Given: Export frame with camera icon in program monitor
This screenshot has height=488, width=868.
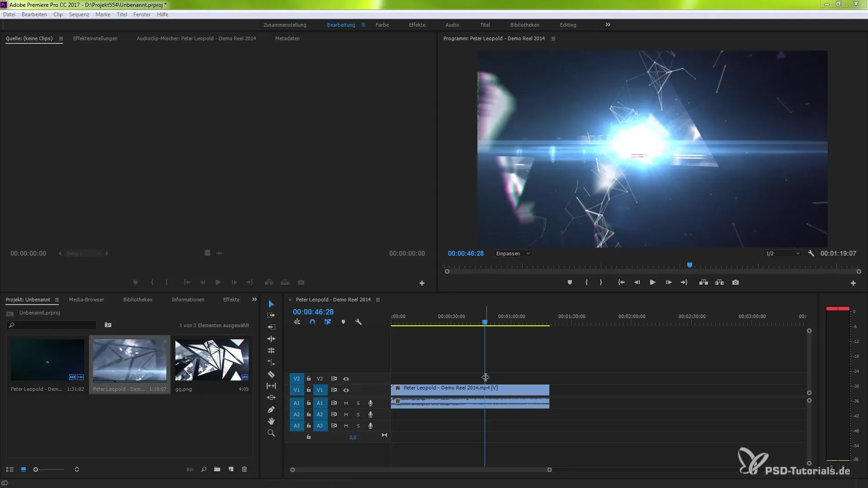Looking at the screenshot, I should click(x=736, y=282).
